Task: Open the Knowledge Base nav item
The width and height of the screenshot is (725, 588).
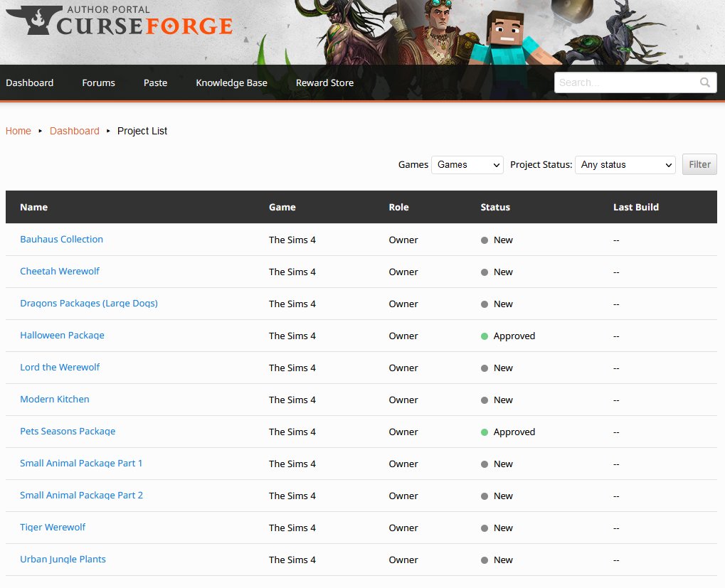Action: click(232, 82)
